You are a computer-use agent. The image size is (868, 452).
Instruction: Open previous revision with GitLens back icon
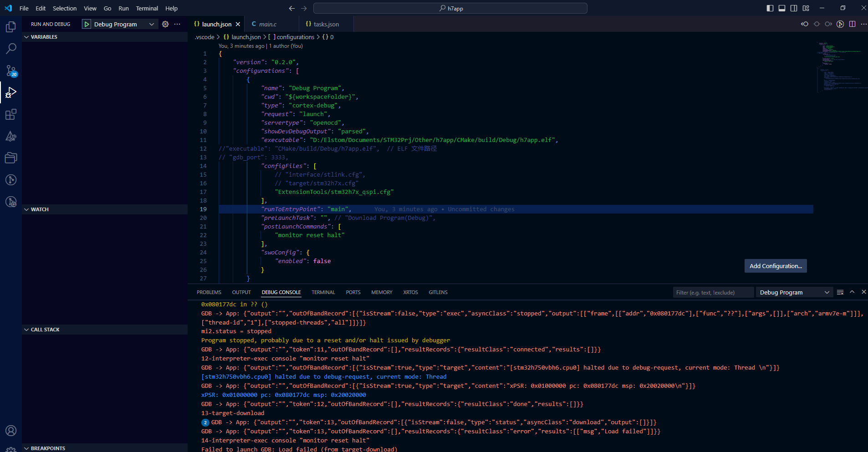click(805, 24)
